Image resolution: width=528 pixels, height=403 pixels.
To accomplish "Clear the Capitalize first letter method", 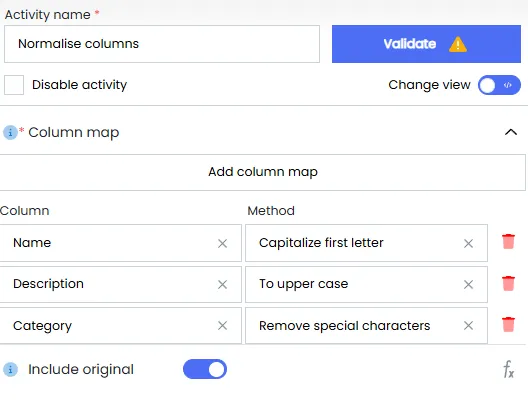I will pos(468,243).
